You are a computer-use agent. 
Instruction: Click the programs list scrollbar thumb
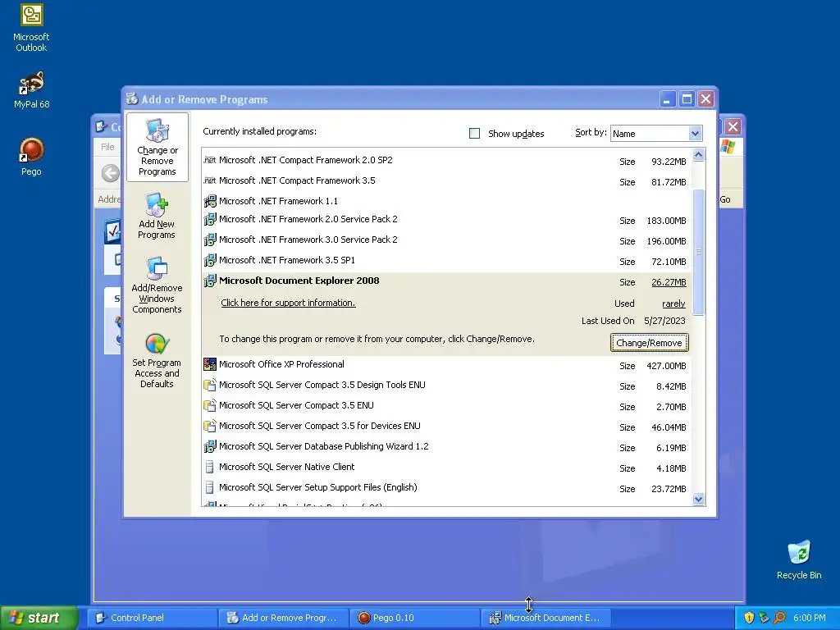698,252
